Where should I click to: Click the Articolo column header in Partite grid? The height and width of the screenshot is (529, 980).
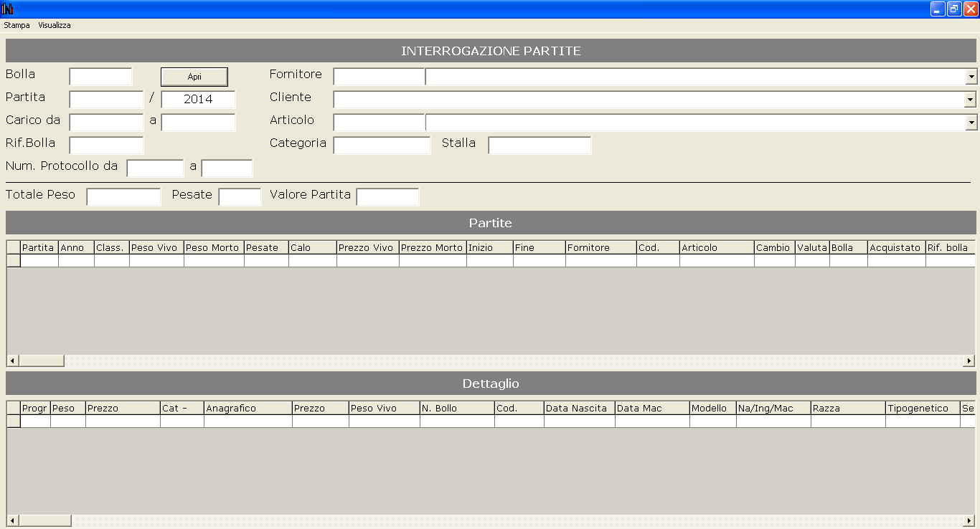(717, 247)
